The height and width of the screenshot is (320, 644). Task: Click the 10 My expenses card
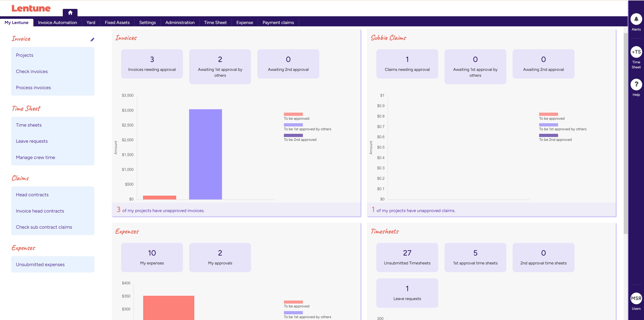(x=152, y=257)
